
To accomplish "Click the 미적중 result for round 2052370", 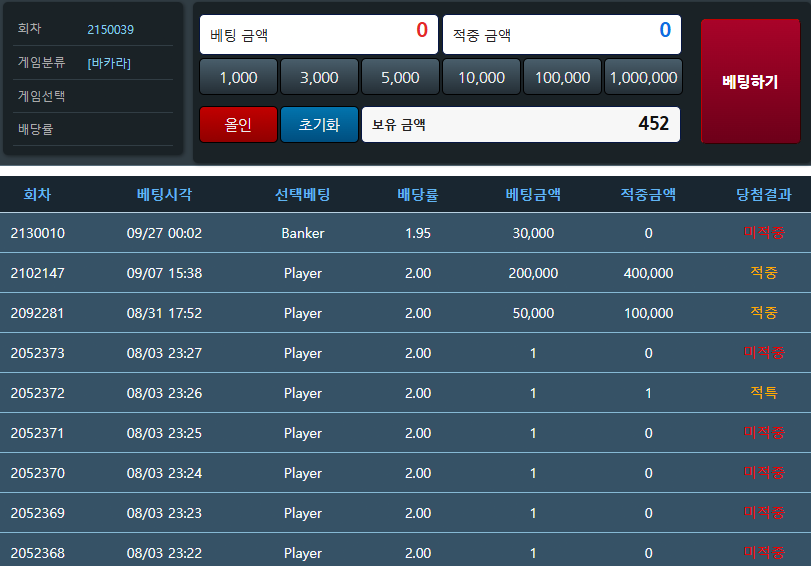I will (764, 472).
